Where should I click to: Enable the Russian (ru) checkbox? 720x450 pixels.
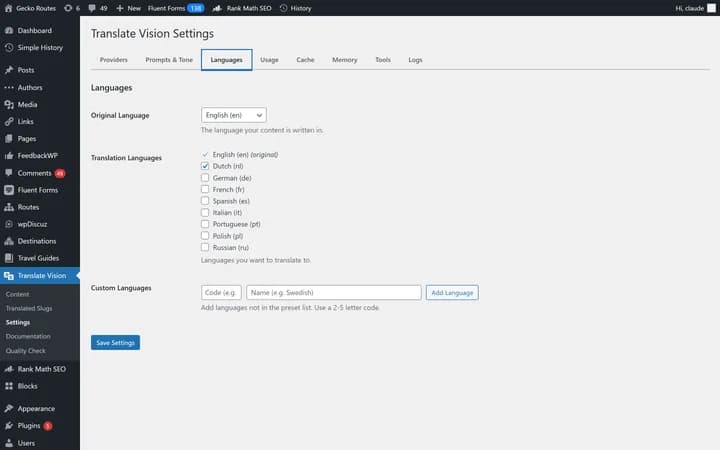205,248
